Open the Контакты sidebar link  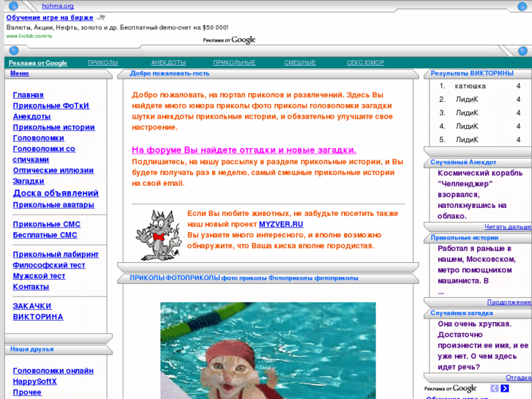[x=31, y=287]
